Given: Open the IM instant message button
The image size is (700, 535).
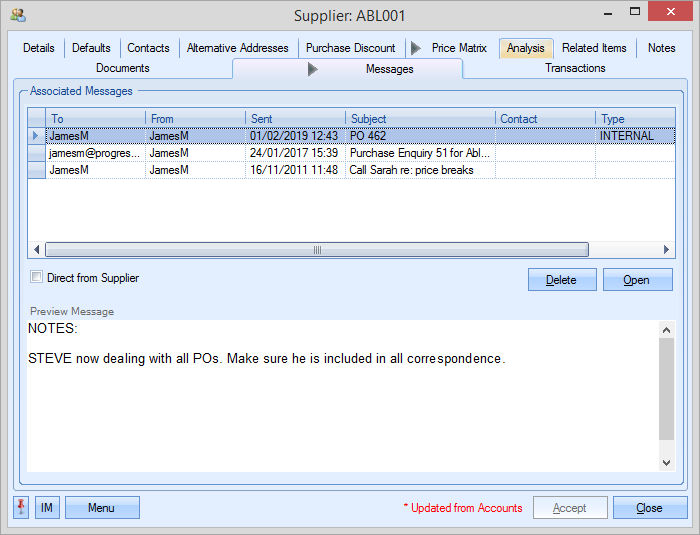Looking at the screenshot, I should coord(47,508).
